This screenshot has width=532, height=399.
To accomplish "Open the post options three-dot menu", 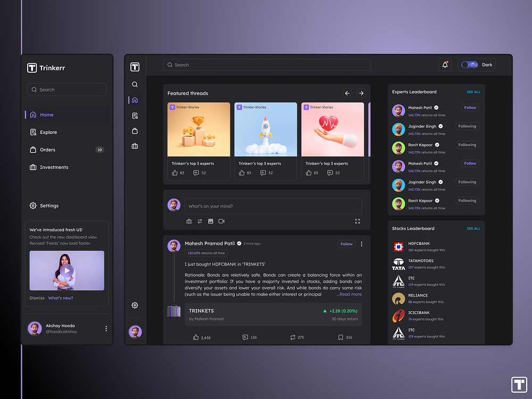I will tap(362, 244).
